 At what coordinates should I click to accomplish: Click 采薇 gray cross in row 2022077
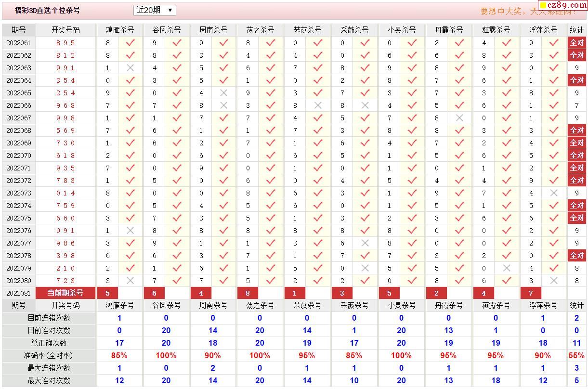(365, 243)
